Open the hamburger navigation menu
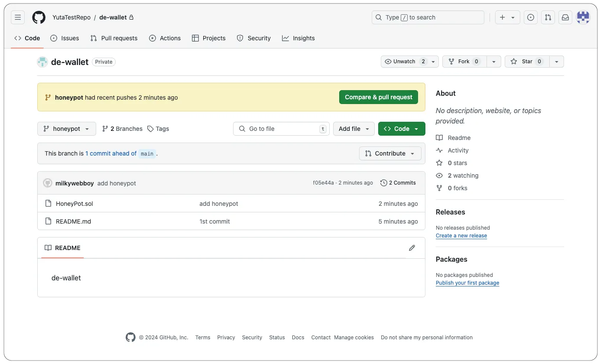The height and width of the screenshot is (364, 600). [x=18, y=17]
